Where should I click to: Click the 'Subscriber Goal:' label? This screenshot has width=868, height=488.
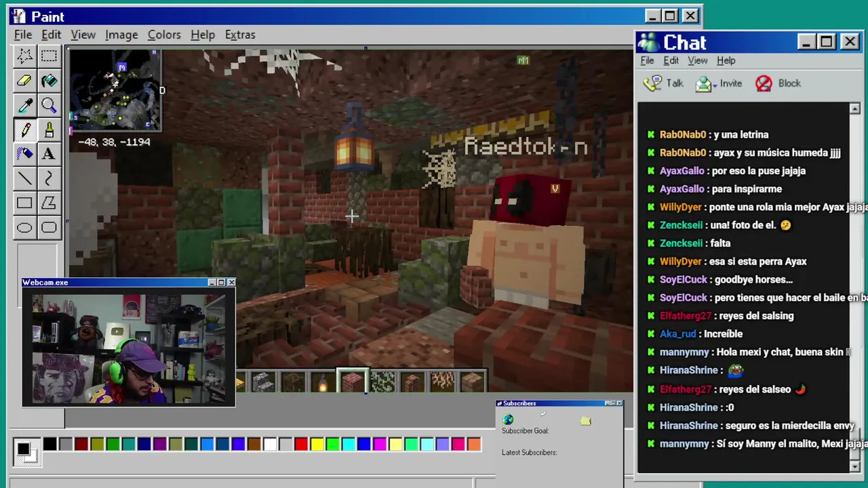[x=525, y=431]
